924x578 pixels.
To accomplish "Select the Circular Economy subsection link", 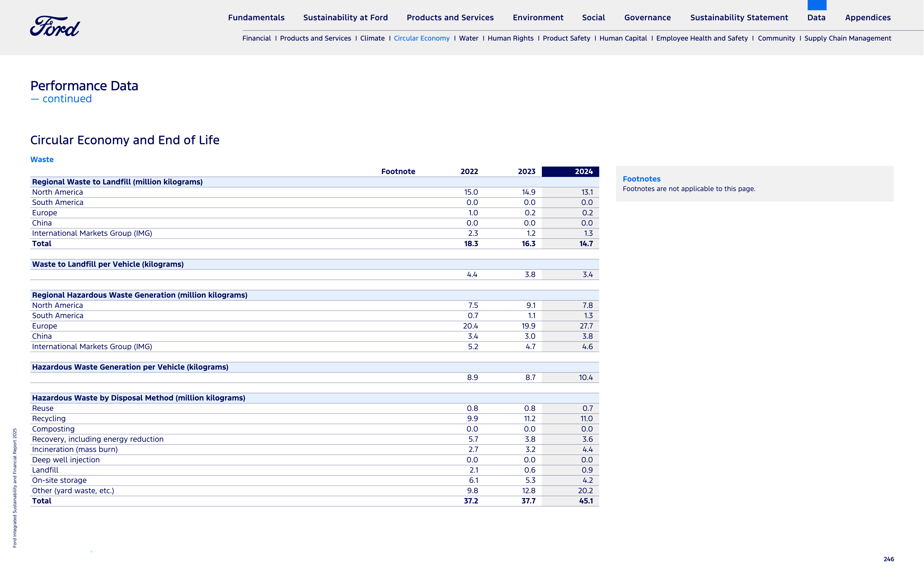I will tap(422, 38).
